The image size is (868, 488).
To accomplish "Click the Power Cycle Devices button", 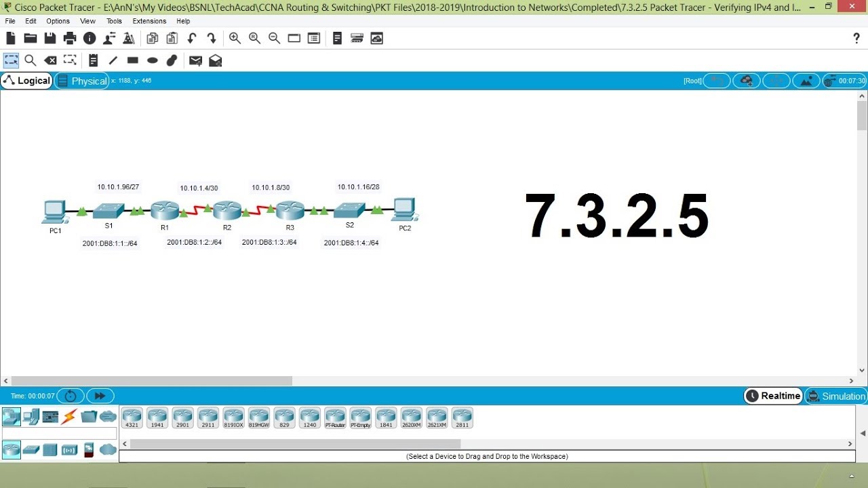I will [71, 396].
